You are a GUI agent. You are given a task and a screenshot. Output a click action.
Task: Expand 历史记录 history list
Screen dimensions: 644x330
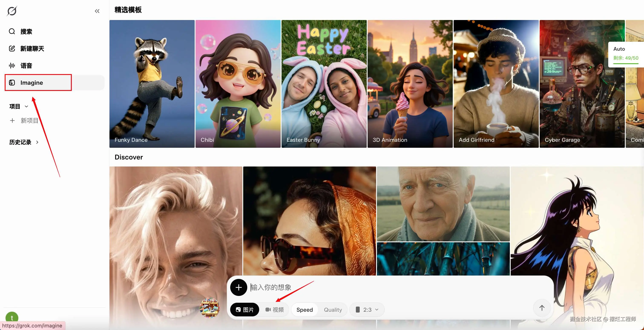[37, 142]
